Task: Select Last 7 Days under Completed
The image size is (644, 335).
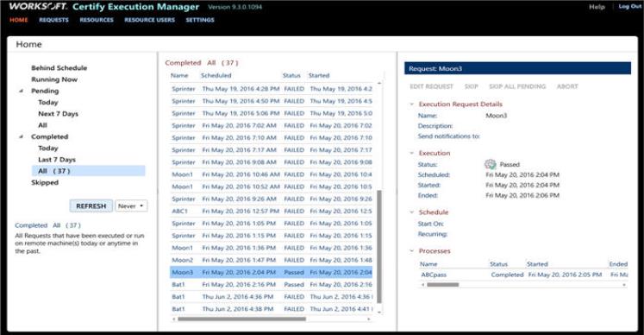Action: [x=57, y=160]
